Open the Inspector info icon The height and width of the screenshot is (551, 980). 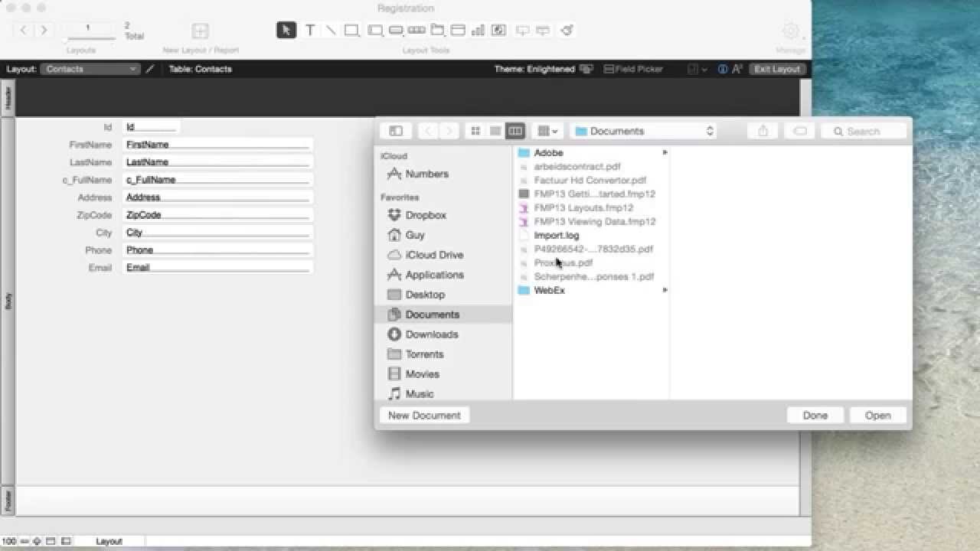click(x=723, y=69)
